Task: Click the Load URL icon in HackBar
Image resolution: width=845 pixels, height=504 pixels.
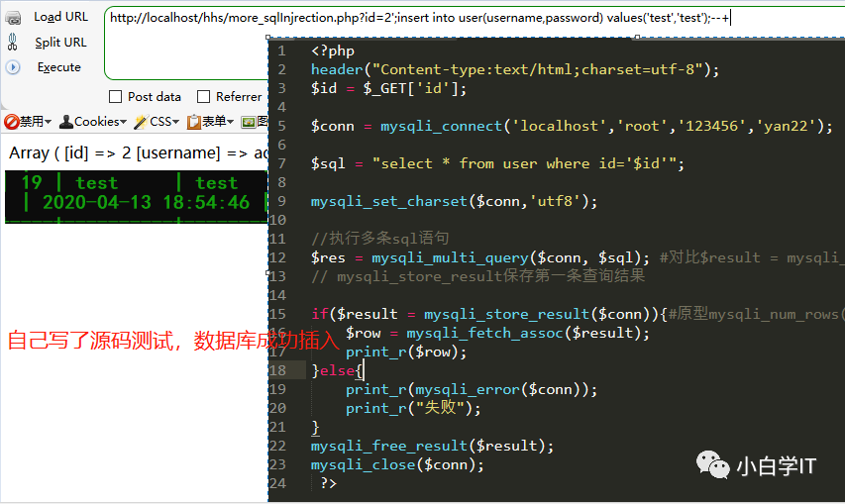Action: pyautogui.click(x=13, y=18)
